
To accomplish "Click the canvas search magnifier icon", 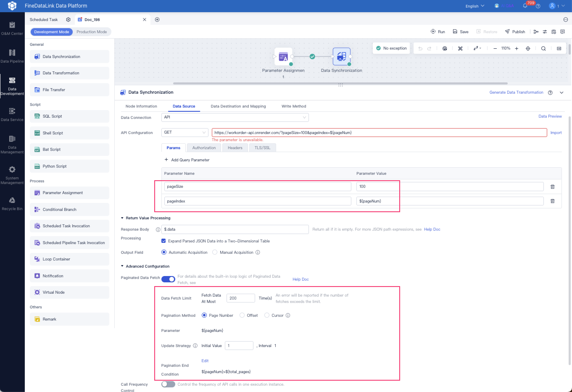I will pyautogui.click(x=543, y=49).
